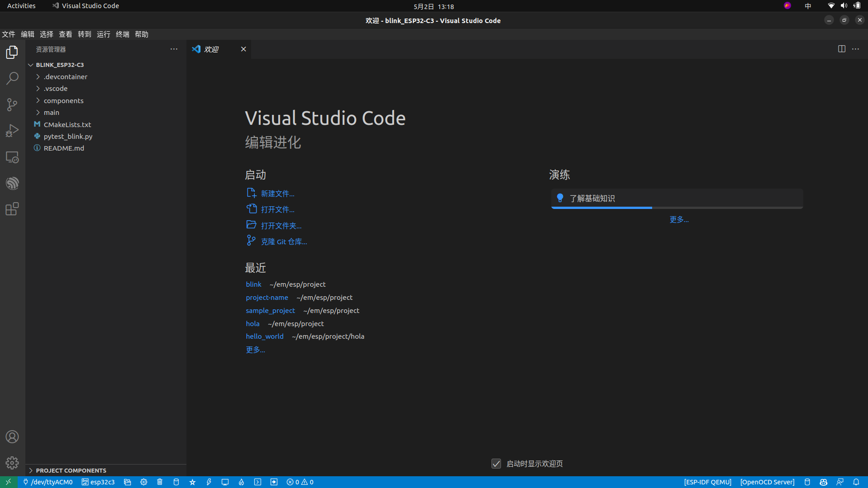The width and height of the screenshot is (868, 488).
Task: Open the 运行 (Run) menu
Action: (104, 34)
